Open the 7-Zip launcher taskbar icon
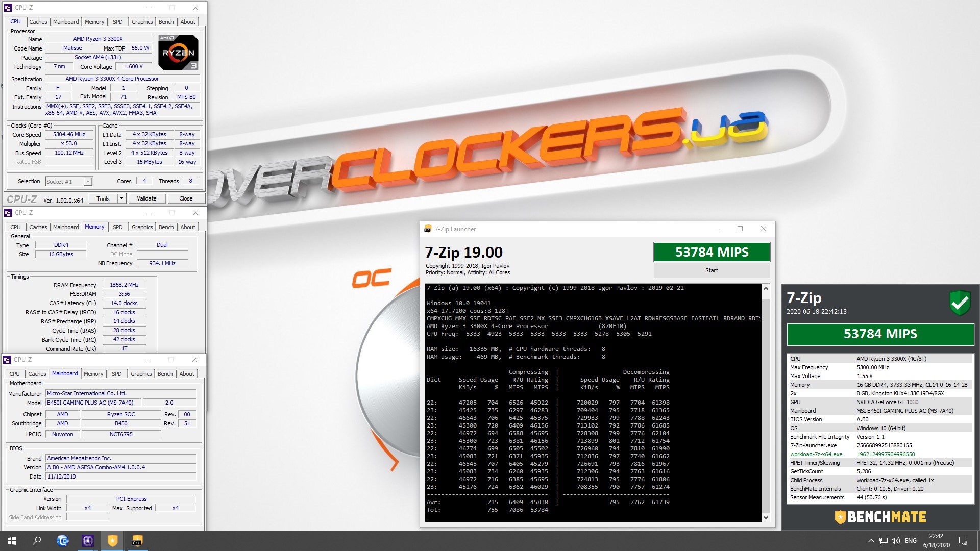 tap(137, 541)
